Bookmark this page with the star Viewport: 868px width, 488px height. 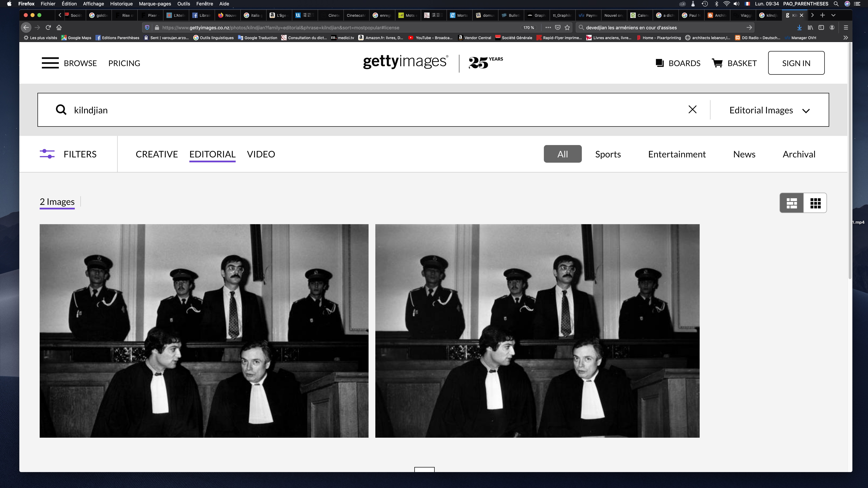(x=567, y=28)
